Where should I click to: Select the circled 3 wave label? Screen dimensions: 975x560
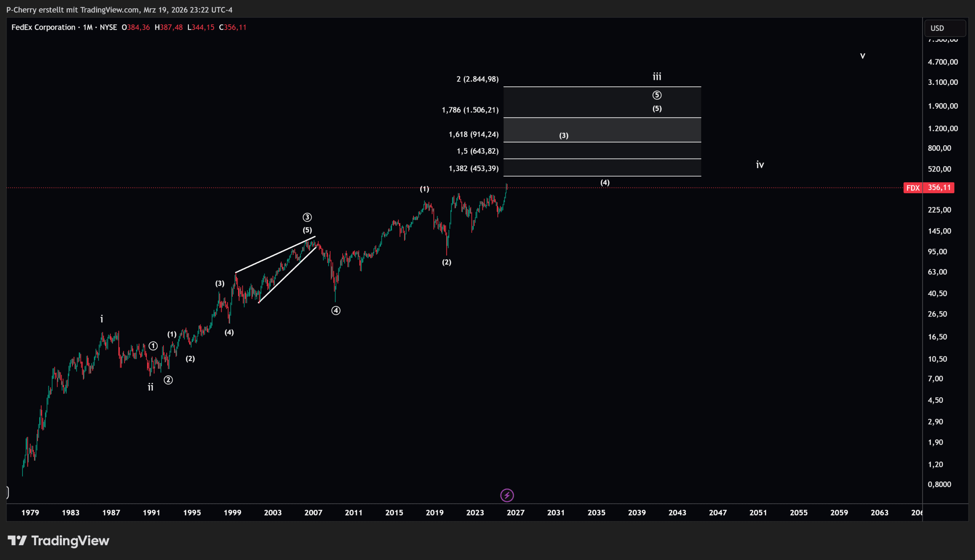(307, 217)
